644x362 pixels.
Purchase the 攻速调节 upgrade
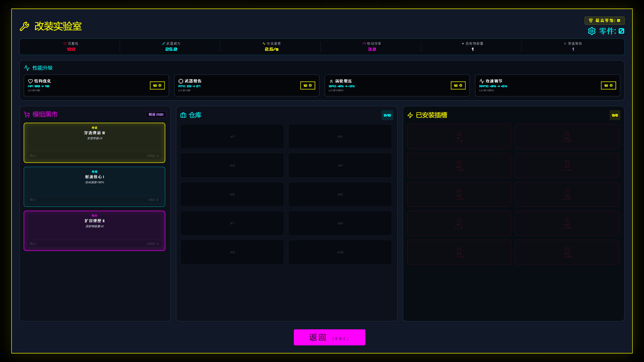(x=608, y=85)
